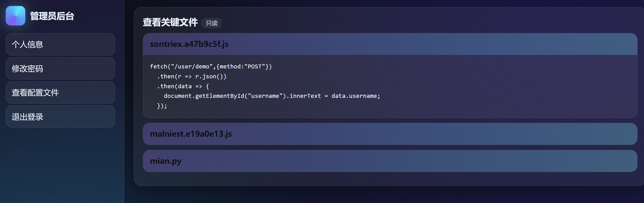This screenshot has height=203, width=644.
Task: Click the 查看关键文件 heading
Action: (x=170, y=22)
